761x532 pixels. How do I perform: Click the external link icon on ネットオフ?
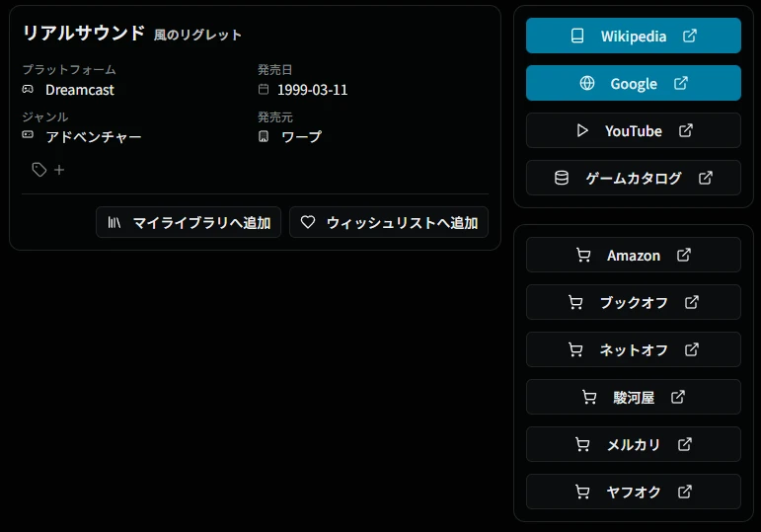[x=692, y=349]
